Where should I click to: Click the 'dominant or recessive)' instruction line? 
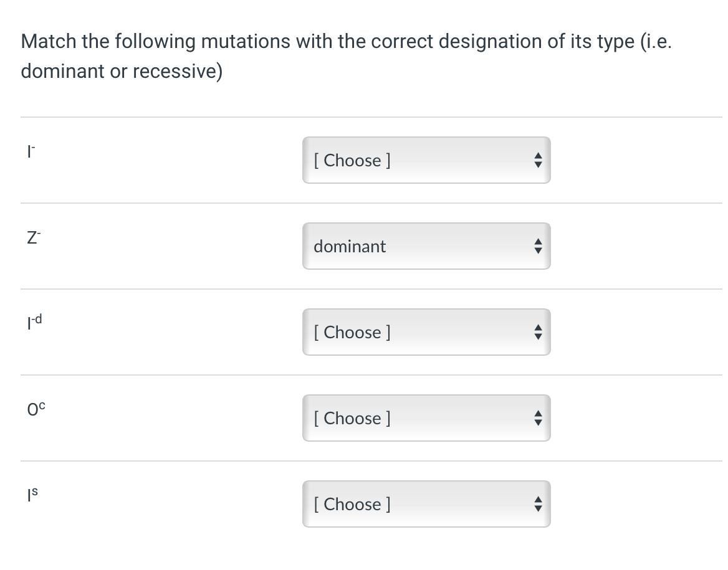click(122, 71)
